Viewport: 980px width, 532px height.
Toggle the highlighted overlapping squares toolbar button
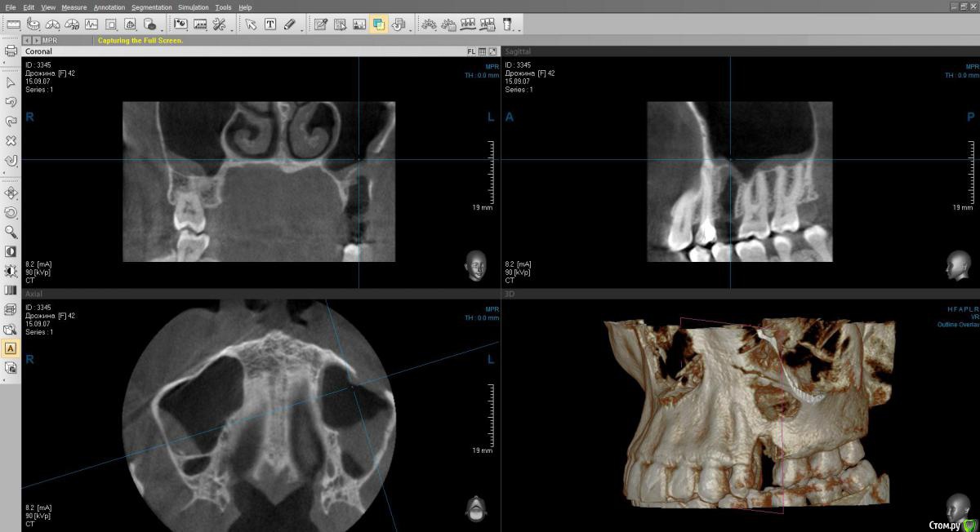click(x=378, y=24)
